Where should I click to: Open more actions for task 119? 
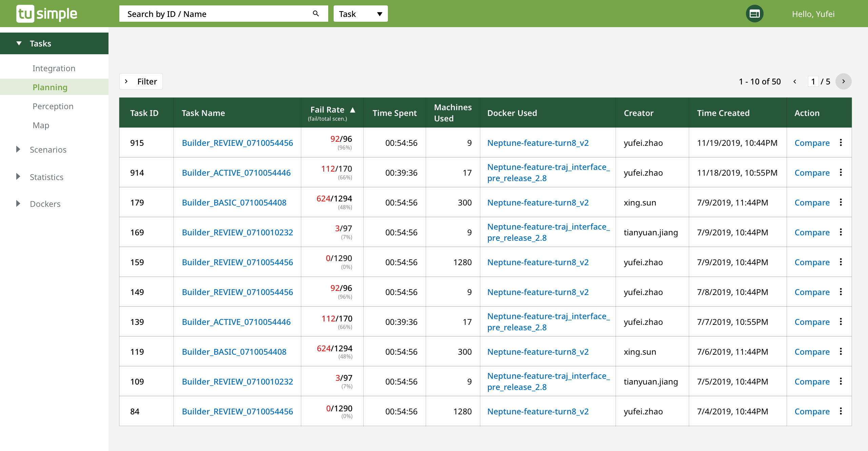[841, 351]
